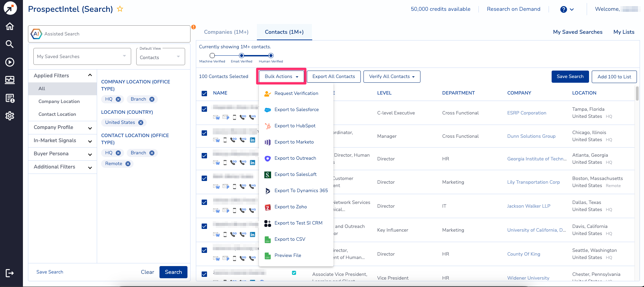644x287 pixels.
Task: Open the settings gear in left sidebar
Action: [10, 116]
